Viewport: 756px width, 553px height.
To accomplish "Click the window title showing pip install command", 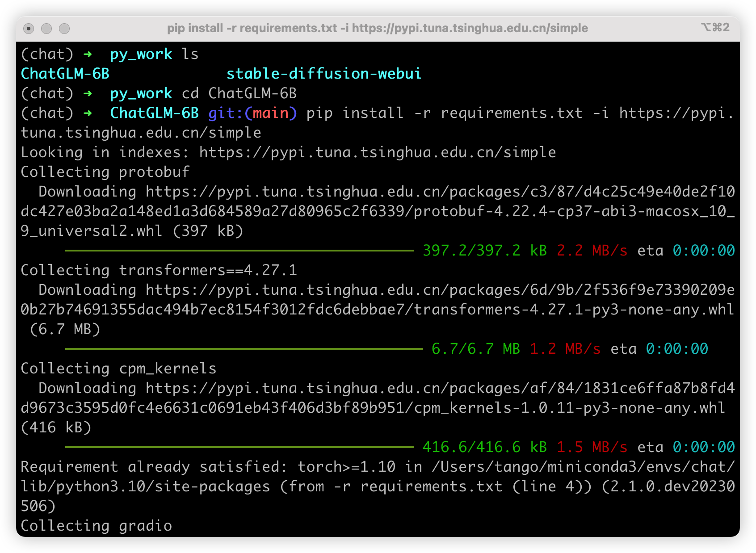I will (x=378, y=28).
